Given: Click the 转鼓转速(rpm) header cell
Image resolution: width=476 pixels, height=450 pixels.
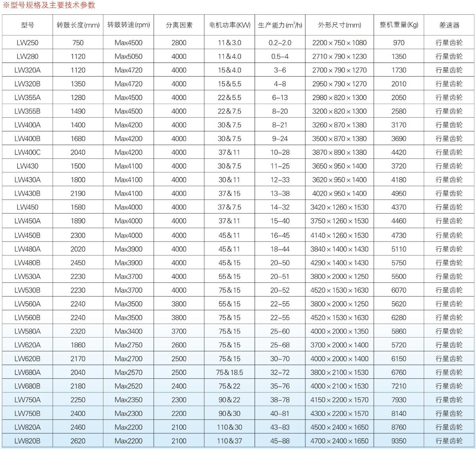Looking at the screenshot, I should (129, 25).
